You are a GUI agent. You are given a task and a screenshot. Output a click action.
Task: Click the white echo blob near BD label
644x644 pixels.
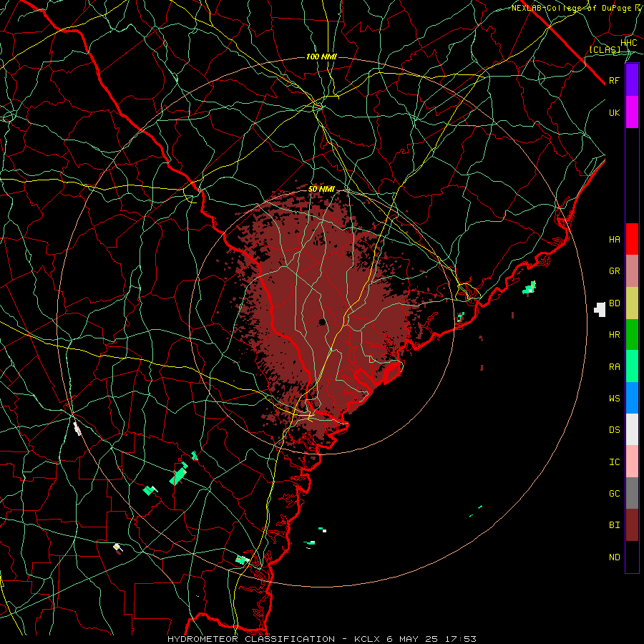pyautogui.click(x=600, y=309)
